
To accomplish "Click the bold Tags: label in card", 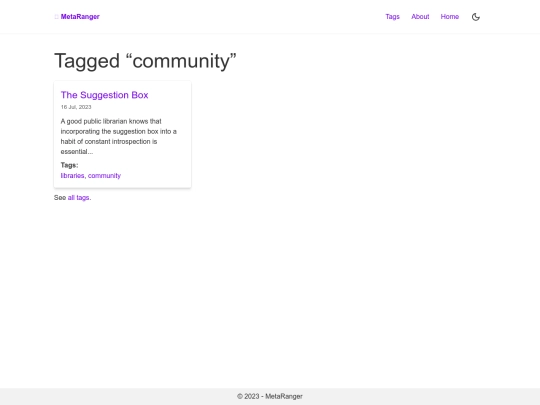I will [70, 165].
